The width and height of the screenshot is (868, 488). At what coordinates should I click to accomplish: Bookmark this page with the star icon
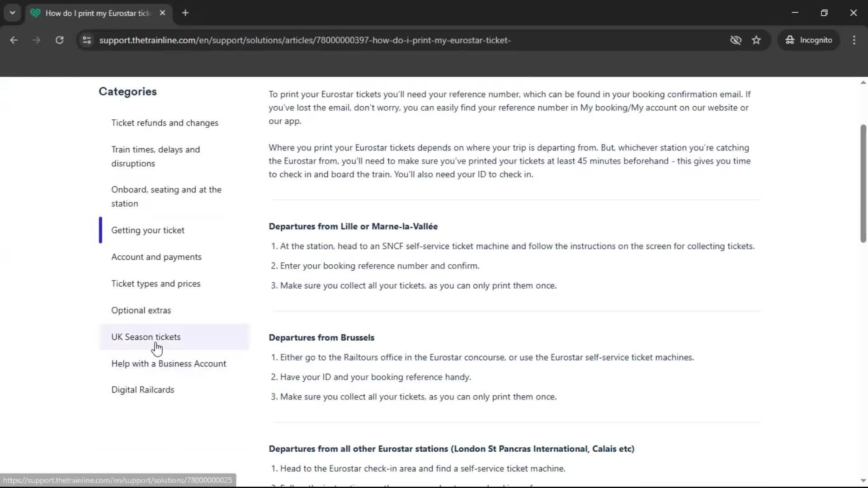tap(756, 40)
